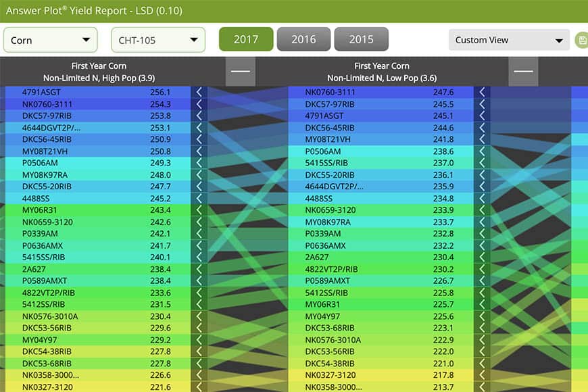Click the chevron arrow beside NK0760-3111 247.6
The image size is (588, 392).
pos(482,92)
